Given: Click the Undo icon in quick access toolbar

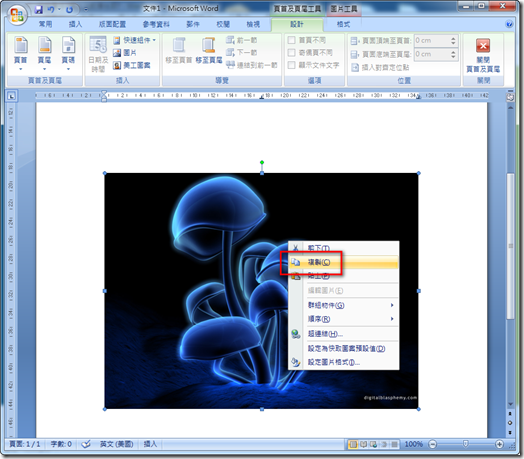Looking at the screenshot, I should (51, 9).
